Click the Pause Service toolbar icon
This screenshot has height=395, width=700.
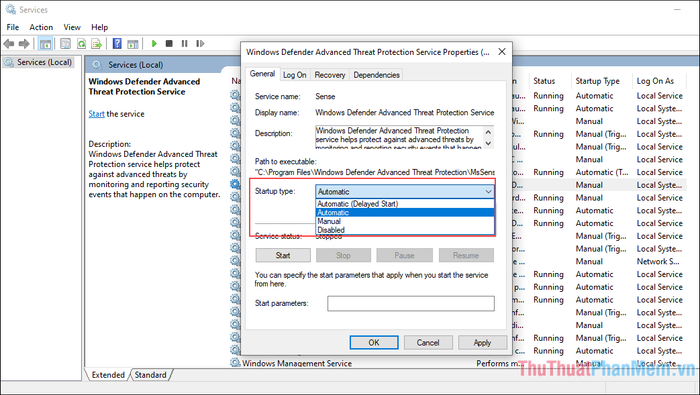184,43
